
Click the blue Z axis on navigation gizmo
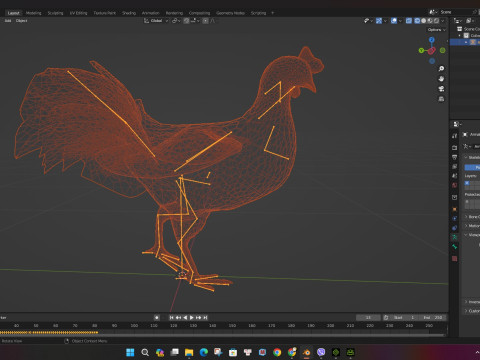click(x=432, y=40)
